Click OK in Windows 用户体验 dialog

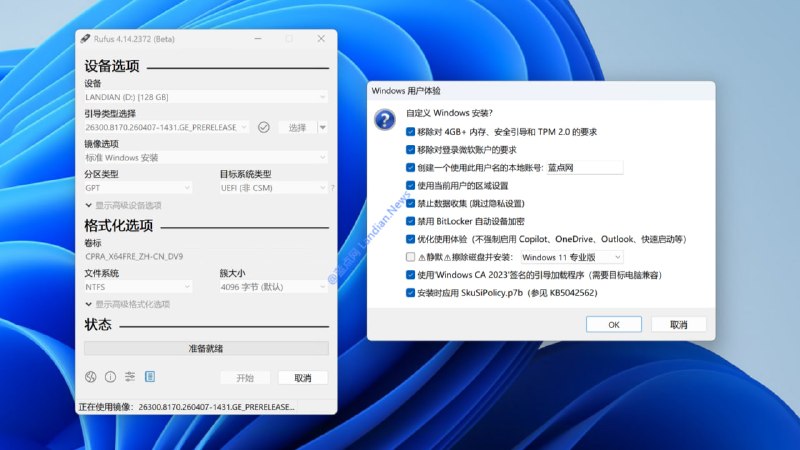pyautogui.click(x=614, y=324)
